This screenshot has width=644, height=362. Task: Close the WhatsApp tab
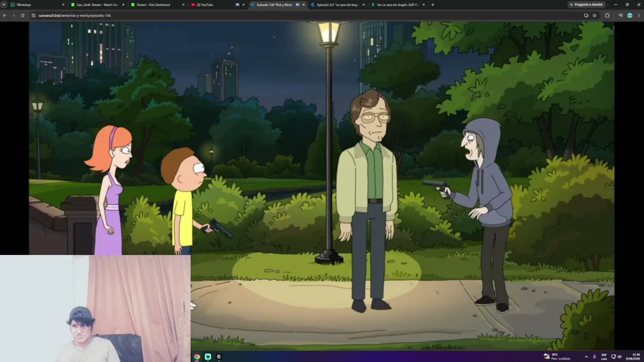(63, 5)
